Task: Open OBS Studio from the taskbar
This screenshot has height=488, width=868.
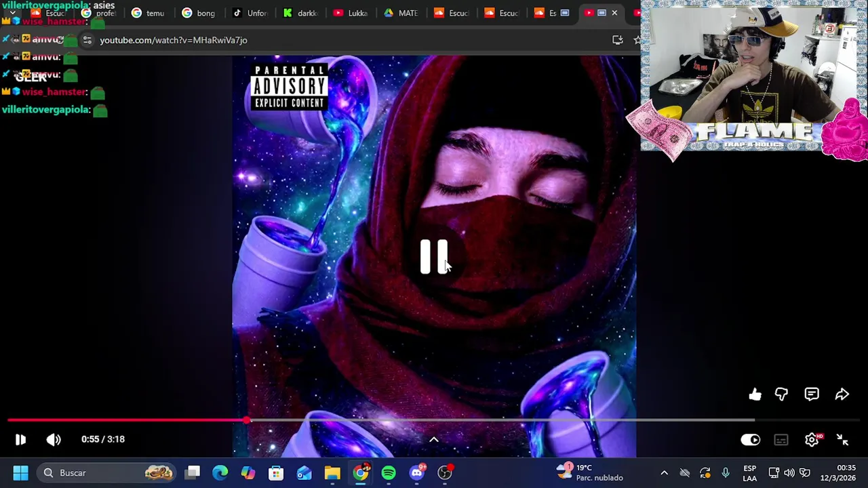Action: (x=445, y=472)
